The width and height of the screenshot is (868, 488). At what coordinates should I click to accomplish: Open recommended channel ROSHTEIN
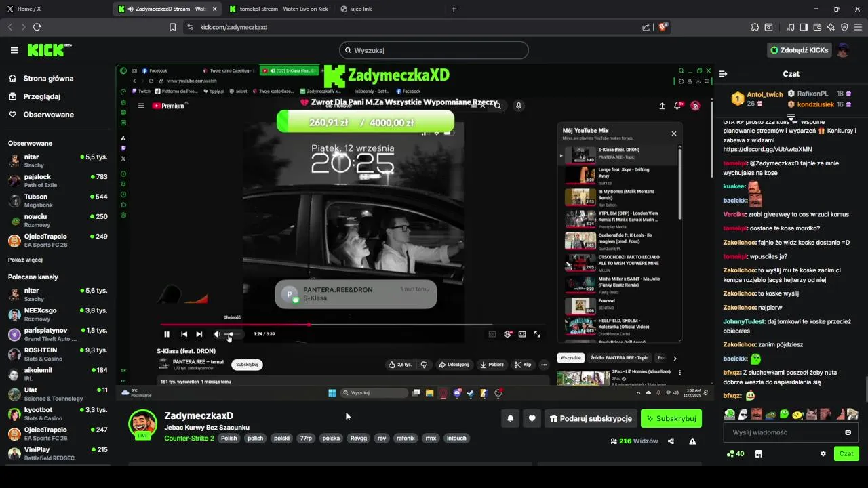pyautogui.click(x=58, y=354)
